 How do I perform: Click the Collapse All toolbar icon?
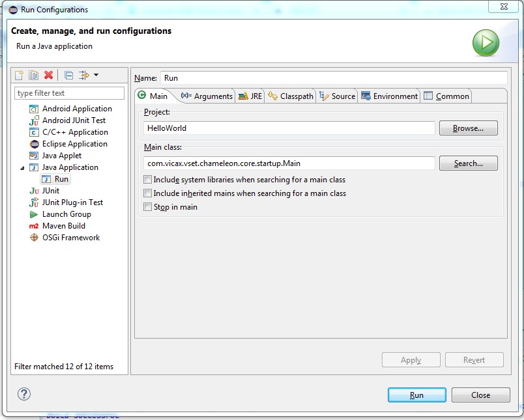68,76
